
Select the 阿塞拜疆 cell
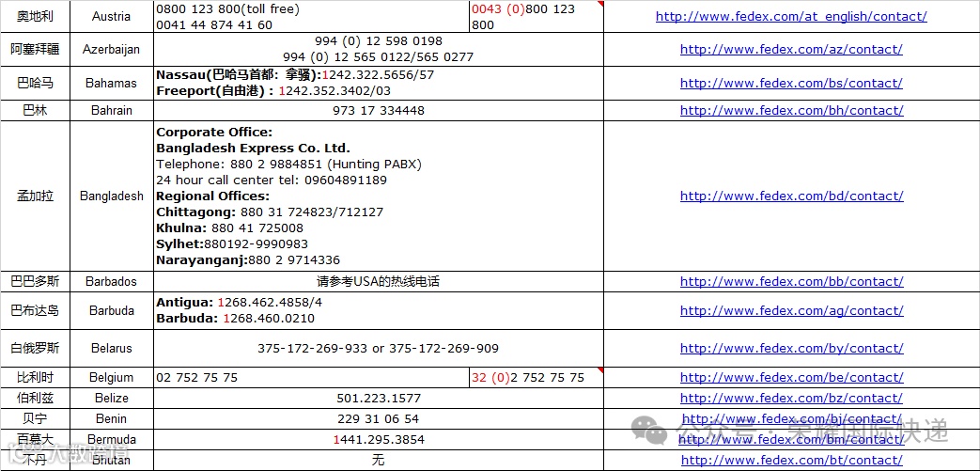[35, 50]
